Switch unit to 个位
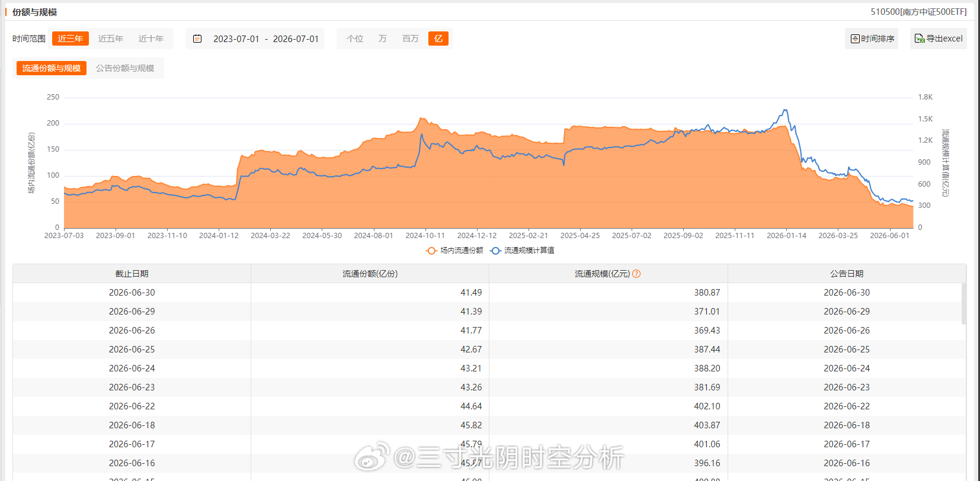 (x=355, y=39)
